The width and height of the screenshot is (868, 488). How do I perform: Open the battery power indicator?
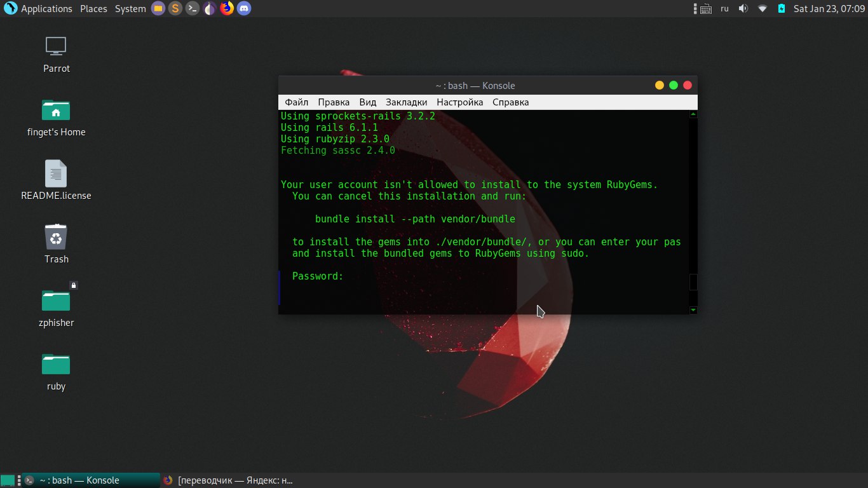(782, 8)
